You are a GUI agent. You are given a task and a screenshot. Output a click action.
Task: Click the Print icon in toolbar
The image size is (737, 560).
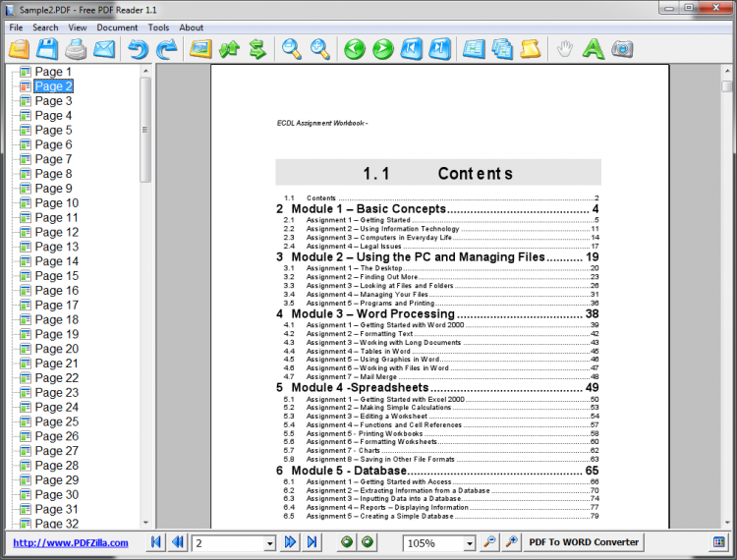pos(76,48)
